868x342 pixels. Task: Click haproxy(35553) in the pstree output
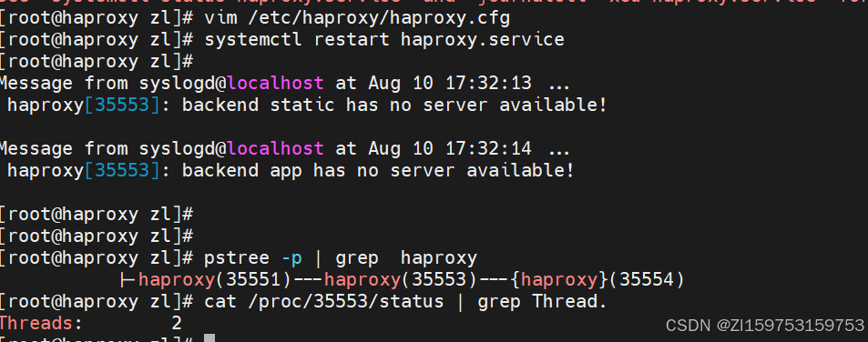click(x=401, y=280)
